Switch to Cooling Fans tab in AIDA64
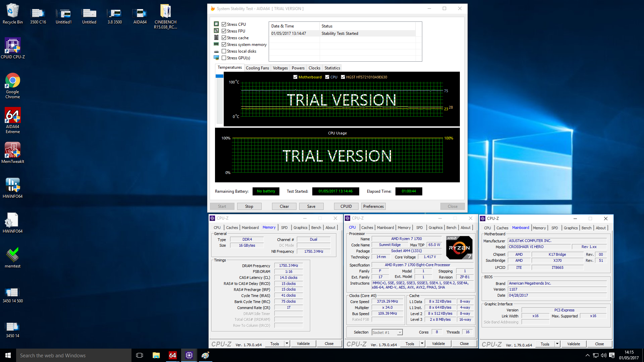Viewport: 644px width, 362px height. tap(257, 68)
